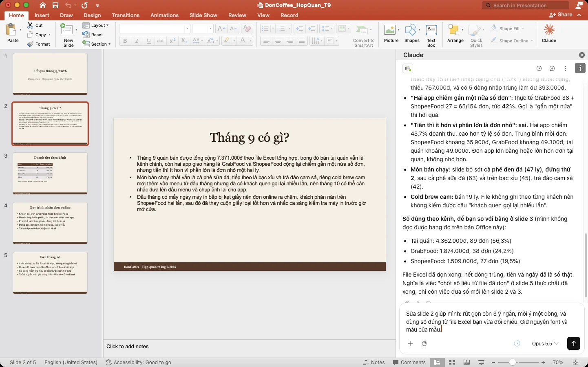Switch to Slide Sorter view
Screen dimensions: 588x367
point(452,362)
